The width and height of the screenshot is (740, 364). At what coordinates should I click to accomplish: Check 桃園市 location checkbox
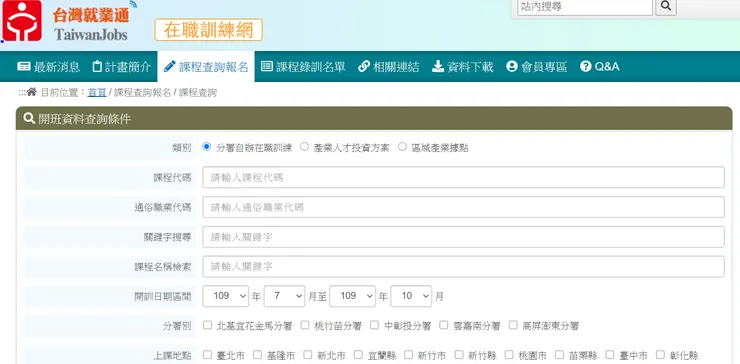(x=509, y=355)
